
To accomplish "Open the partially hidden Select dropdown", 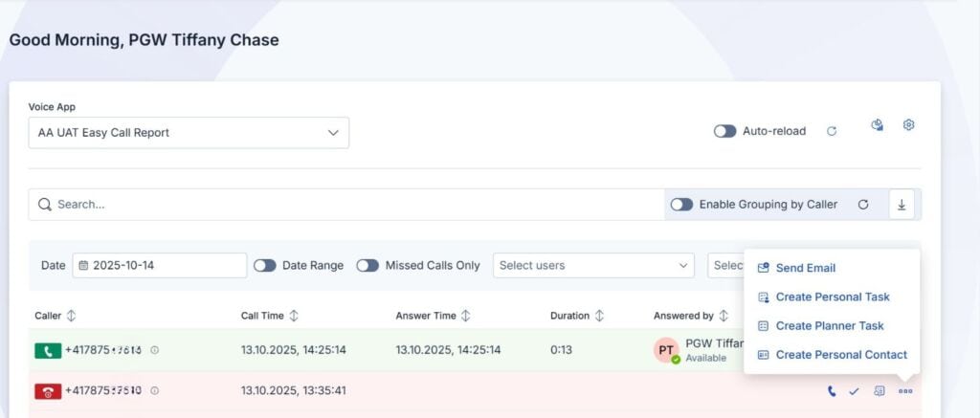I will point(726,266).
